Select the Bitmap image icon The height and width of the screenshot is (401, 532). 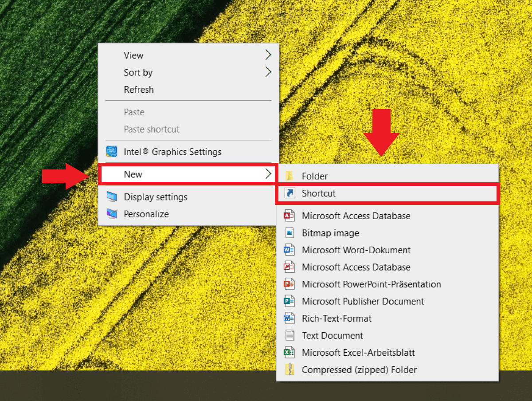tap(290, 233)
